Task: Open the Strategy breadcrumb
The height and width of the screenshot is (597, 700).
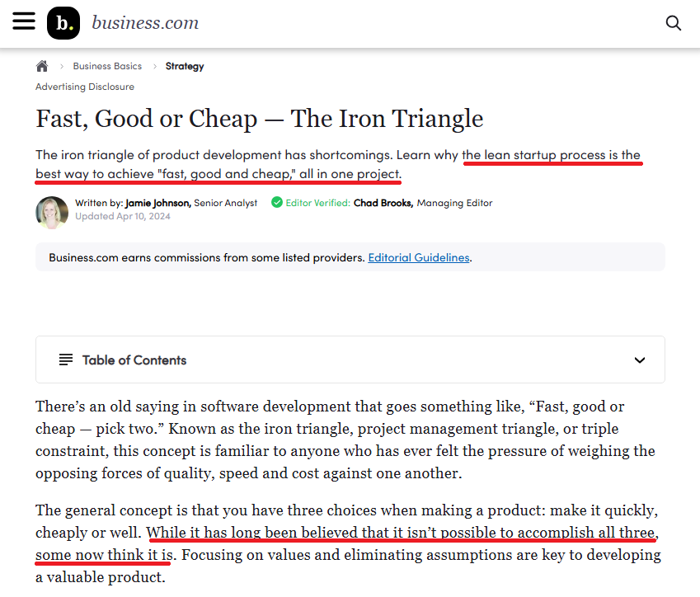Action: pyautogui.click(x=185, y=66)
